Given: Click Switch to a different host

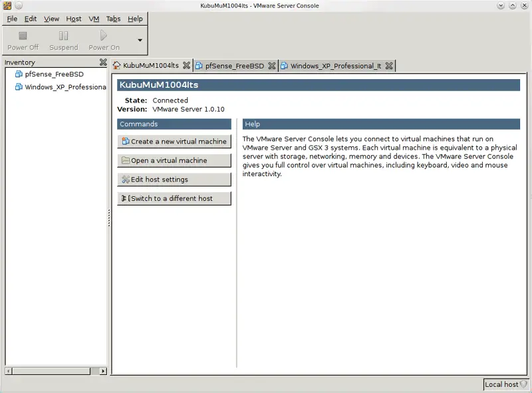Looking at the screenshot, I should (x=174, y=198).
